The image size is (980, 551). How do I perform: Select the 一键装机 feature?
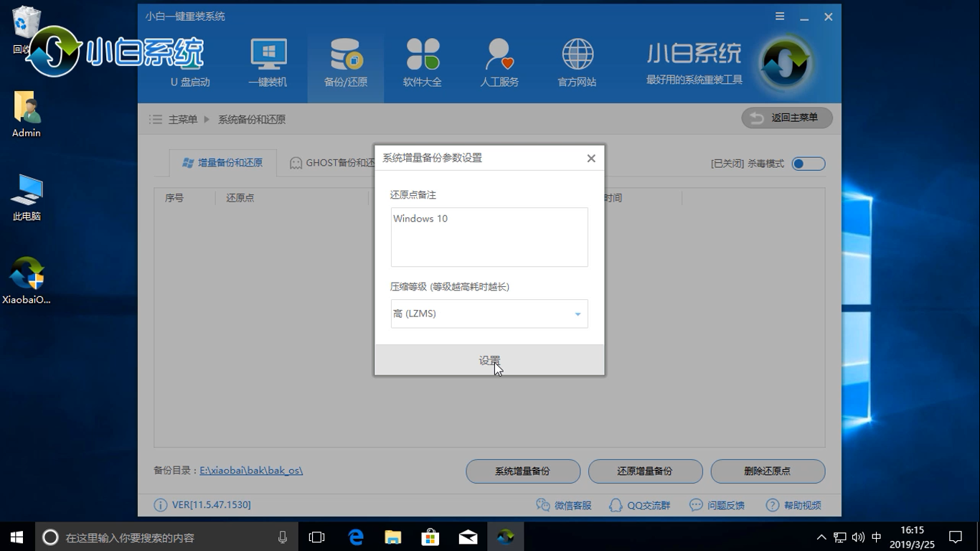tap(268, 62)
